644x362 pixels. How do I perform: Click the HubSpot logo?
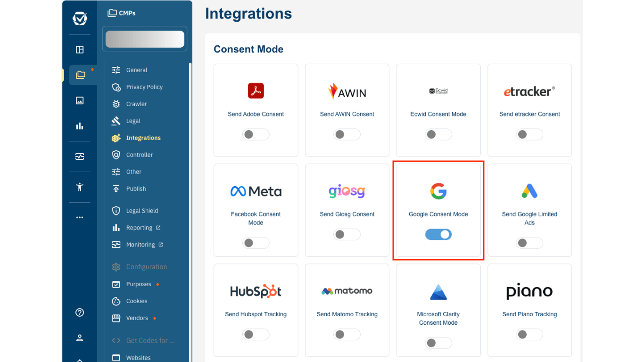pos(256,291)
